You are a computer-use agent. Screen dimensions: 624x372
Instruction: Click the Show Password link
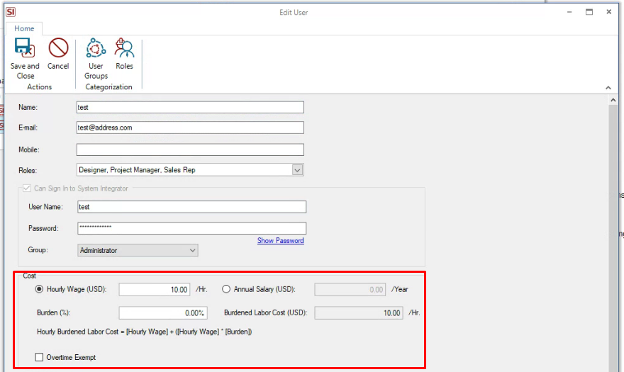coord(281,241)
